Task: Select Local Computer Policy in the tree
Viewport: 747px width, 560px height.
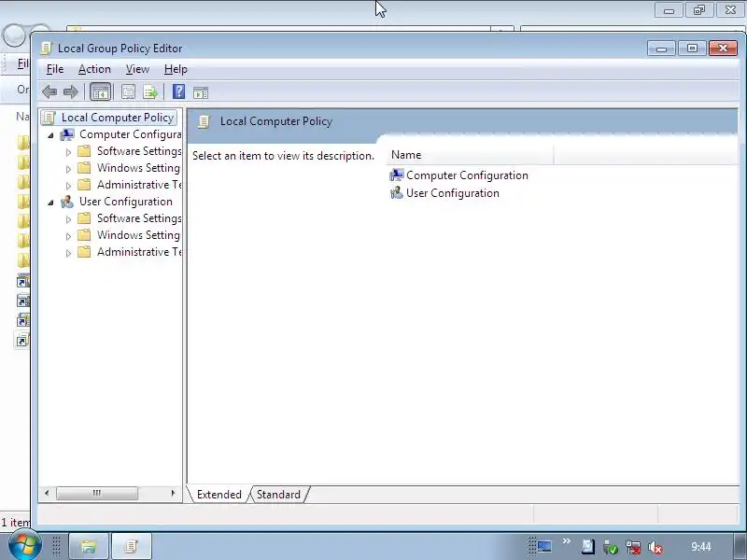Action: (x=118, y=118)
